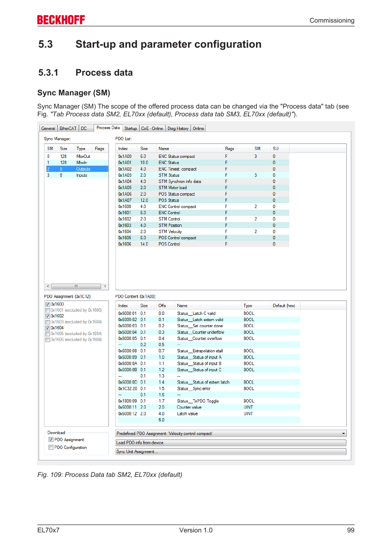Select Sync Manager row 0 MbxOut
This screenshot has height=555, width=392.
coord(76,156)
